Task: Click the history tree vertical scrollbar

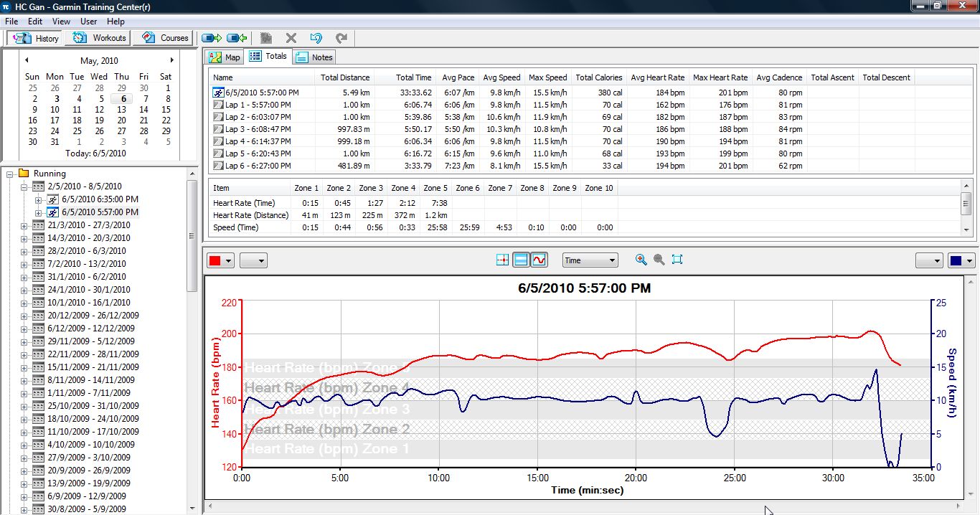Action: (192, 237)
